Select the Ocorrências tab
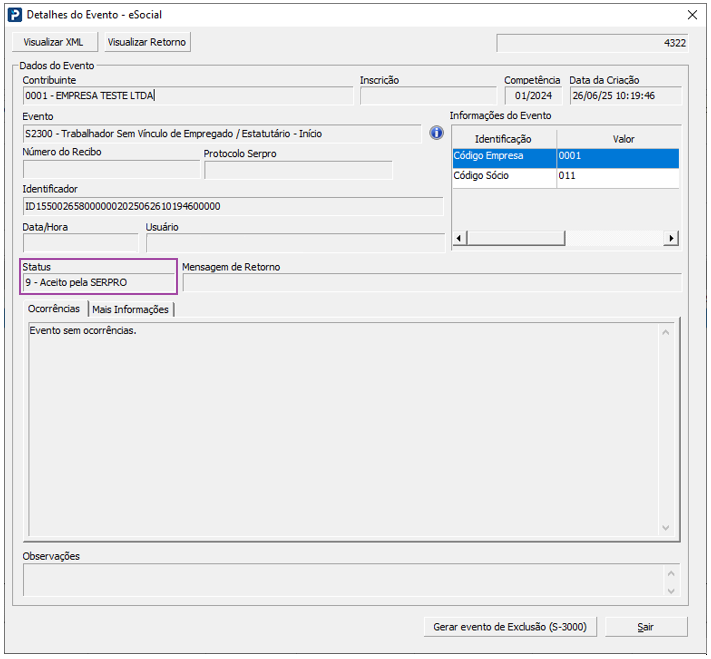Screen dimensions: 711x659 pos(54,309)
